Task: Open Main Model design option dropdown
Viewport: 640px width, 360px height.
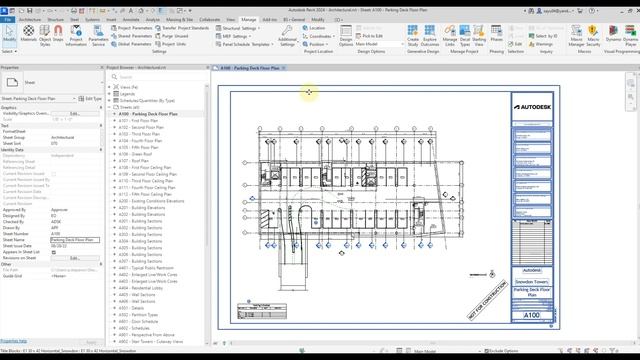Action: pyautogui.click(x=379, y=44)
